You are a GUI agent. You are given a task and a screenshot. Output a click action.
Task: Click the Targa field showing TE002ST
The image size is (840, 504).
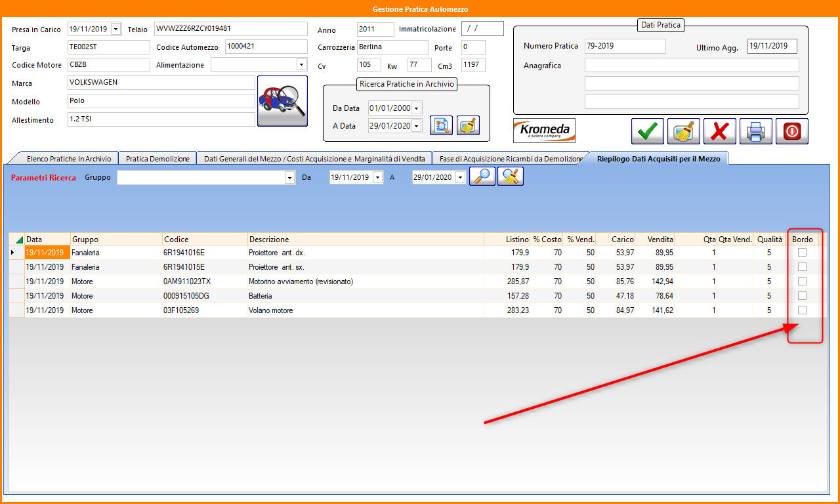click(x=109, y=47)
